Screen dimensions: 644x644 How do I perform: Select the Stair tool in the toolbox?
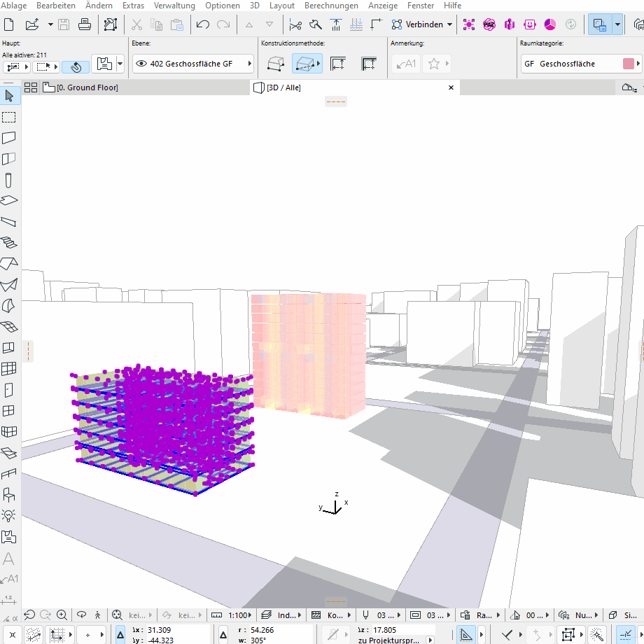9,243
